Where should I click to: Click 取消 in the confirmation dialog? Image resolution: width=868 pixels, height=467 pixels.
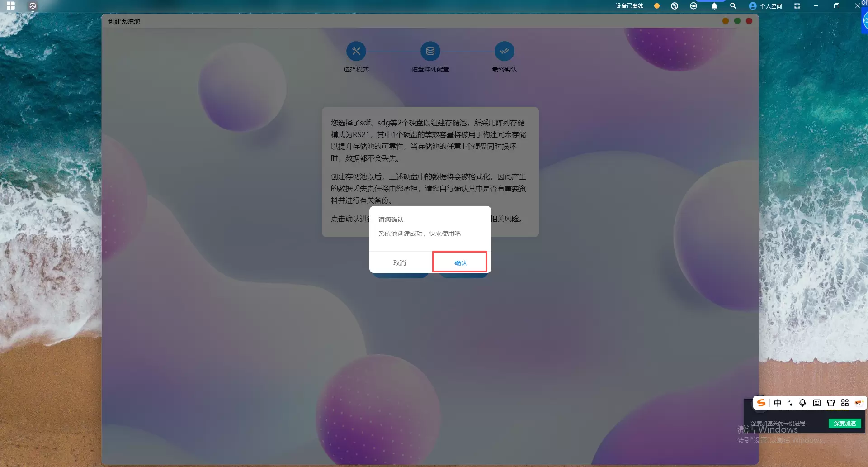tap(399, 262)
